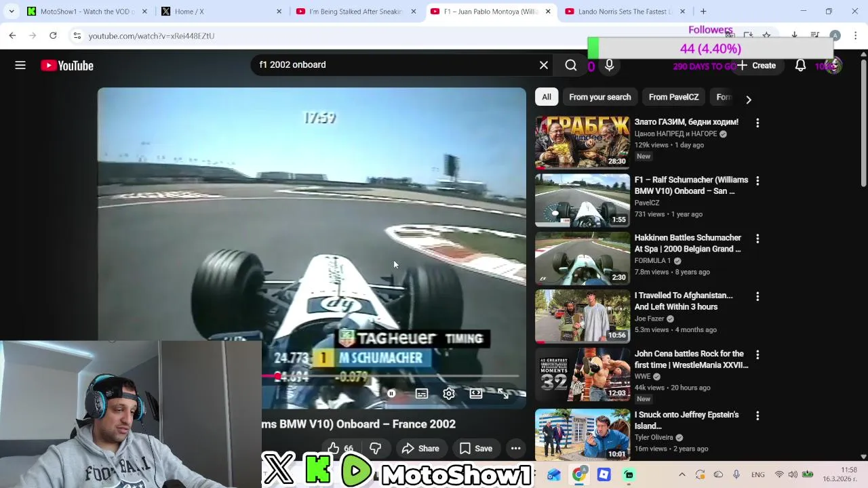
Task: Open the YouTube guide hamburger menu
Action: point(20,65)
